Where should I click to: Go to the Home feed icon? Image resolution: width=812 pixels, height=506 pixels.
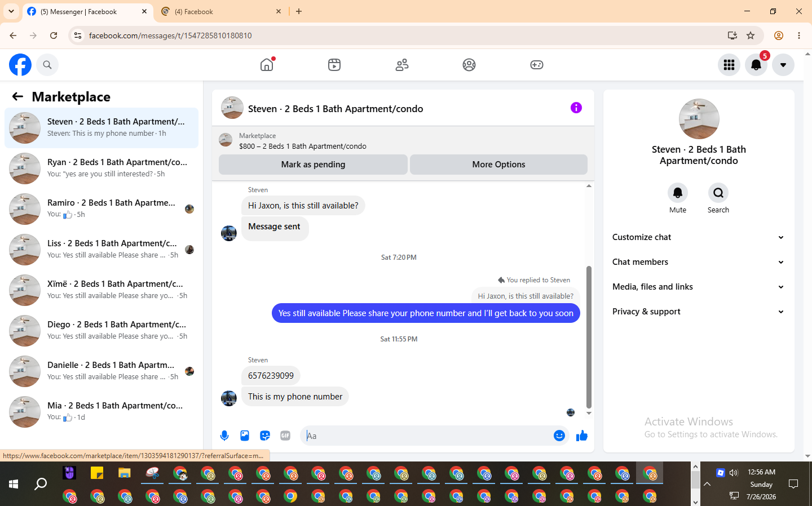coord(267,65)
